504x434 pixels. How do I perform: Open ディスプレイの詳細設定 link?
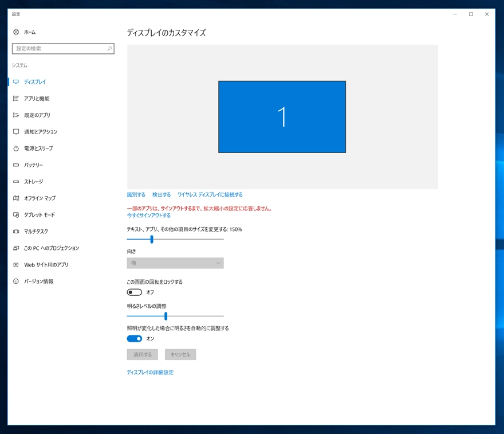pyautogui.click(x=150, y=372)
